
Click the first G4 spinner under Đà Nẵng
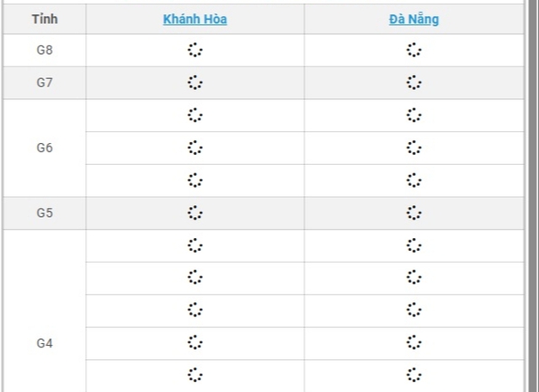[414, 246]
